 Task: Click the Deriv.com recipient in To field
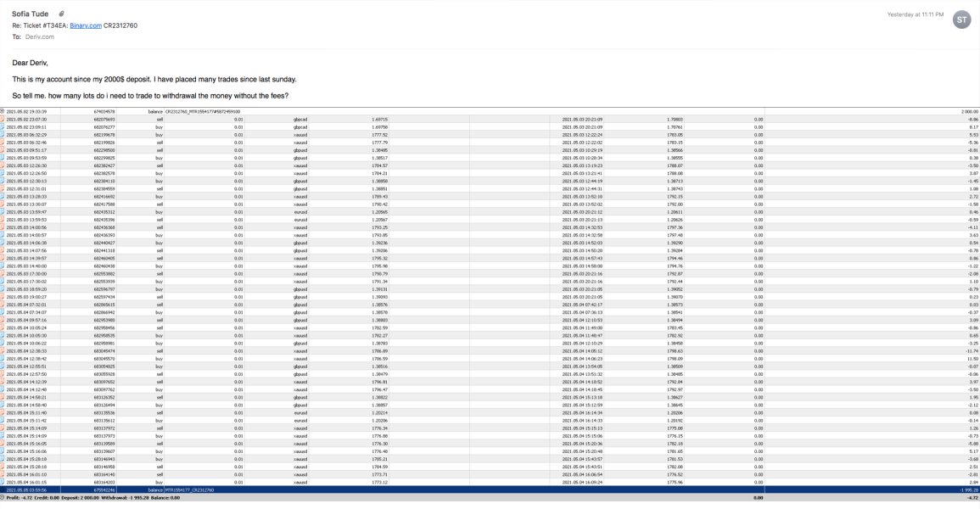tap(39, 36)
